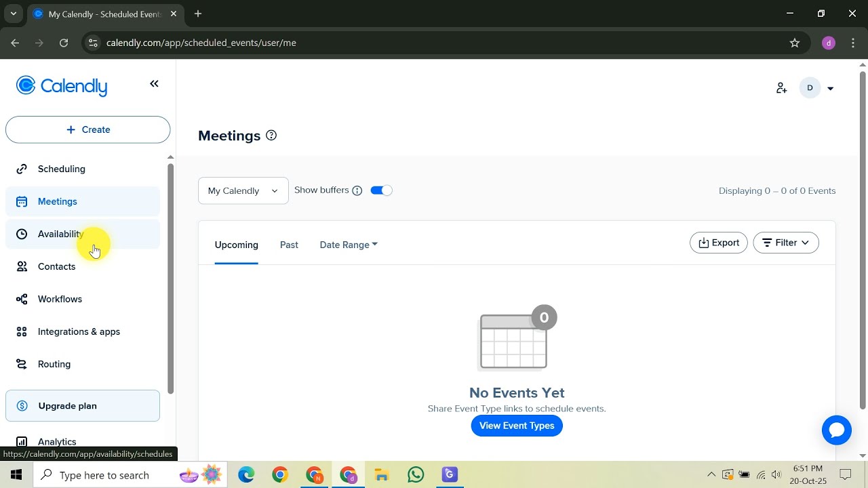This screenshot has width=868, height=488.
Task: Open the tab search dropdown arrow
Action: (x=13, y=14)
